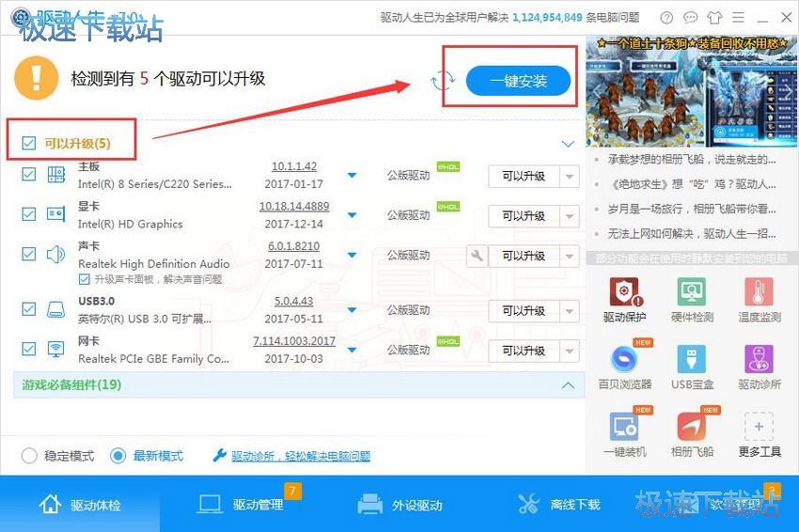Click 主板 version number 10.1.1.42
This screenshot has width=799, height=532.
[294, 166]
